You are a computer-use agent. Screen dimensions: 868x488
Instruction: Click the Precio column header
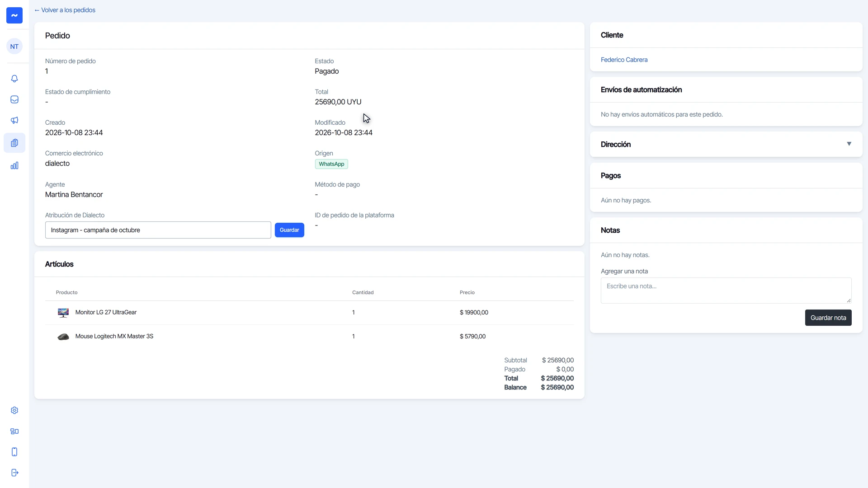coord(467,292)
